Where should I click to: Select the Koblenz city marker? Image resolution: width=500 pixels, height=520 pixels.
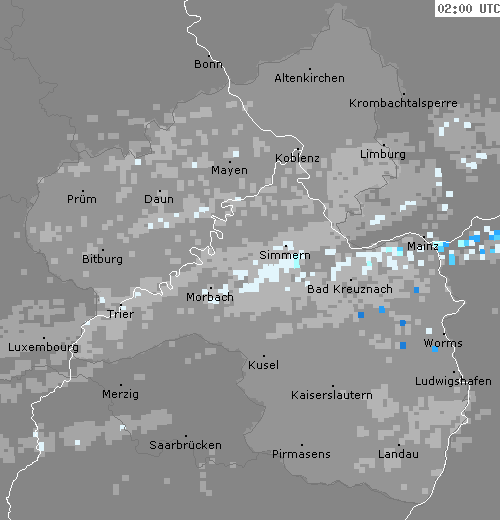(x=298, y=149)
